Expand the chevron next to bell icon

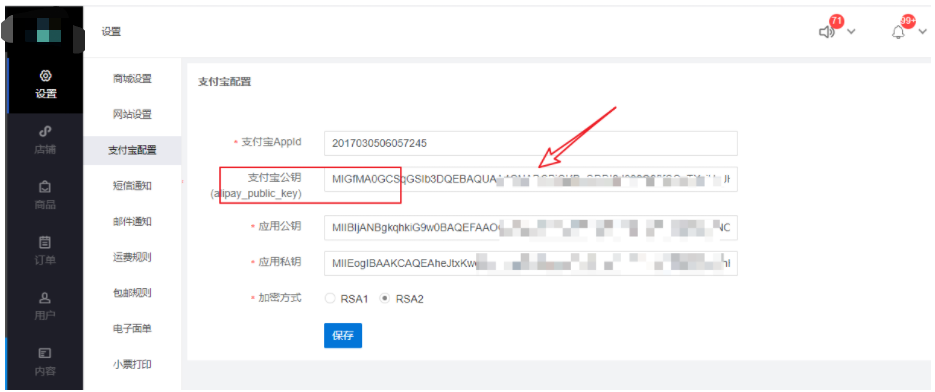tap(923, 32)
